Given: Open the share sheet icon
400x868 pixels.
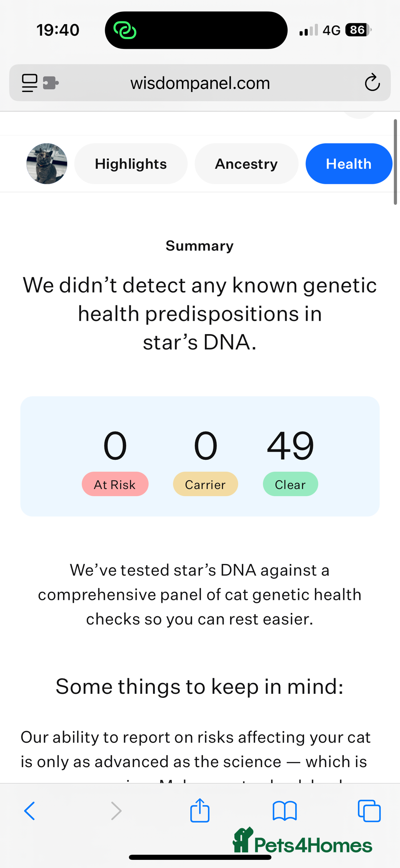Looking at the screenshot, I should pyautogui.click(x=200, y=810).
